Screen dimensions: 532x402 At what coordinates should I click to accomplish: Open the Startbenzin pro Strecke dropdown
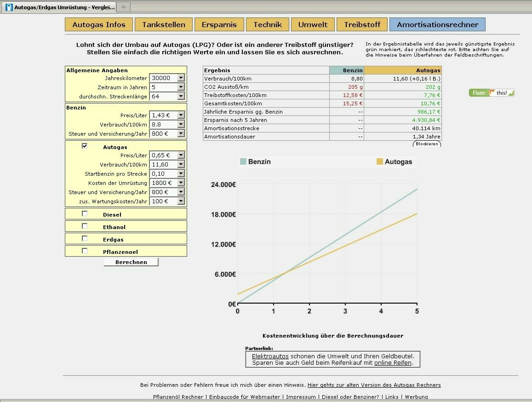tap(181, 173)
